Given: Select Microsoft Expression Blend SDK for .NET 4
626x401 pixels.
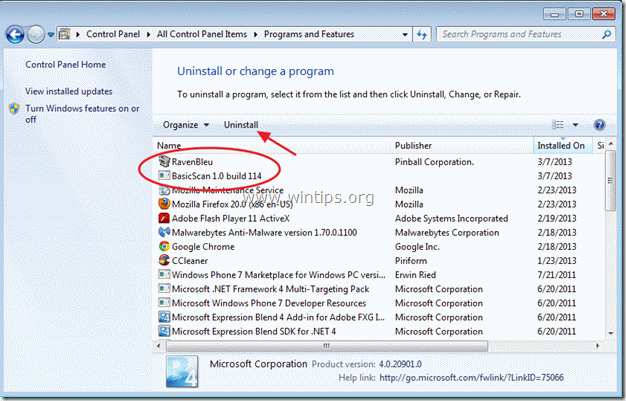Looking at the screenshot, I should (254, 332).
